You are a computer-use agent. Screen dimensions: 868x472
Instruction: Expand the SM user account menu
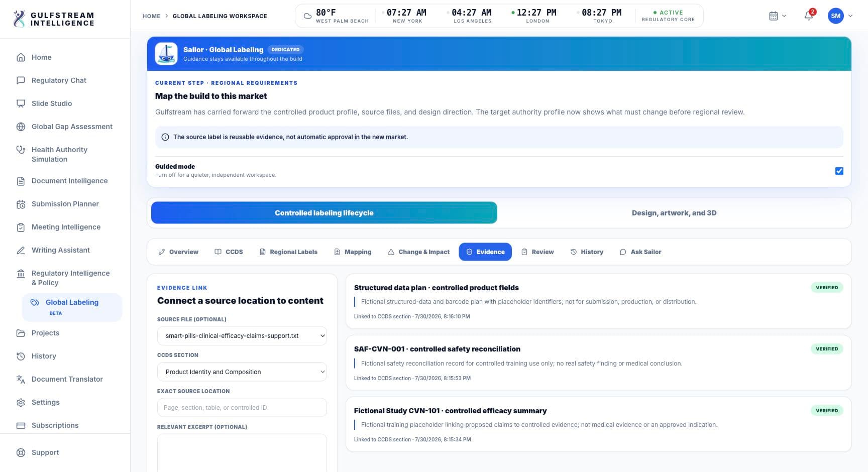pos(840,16)
